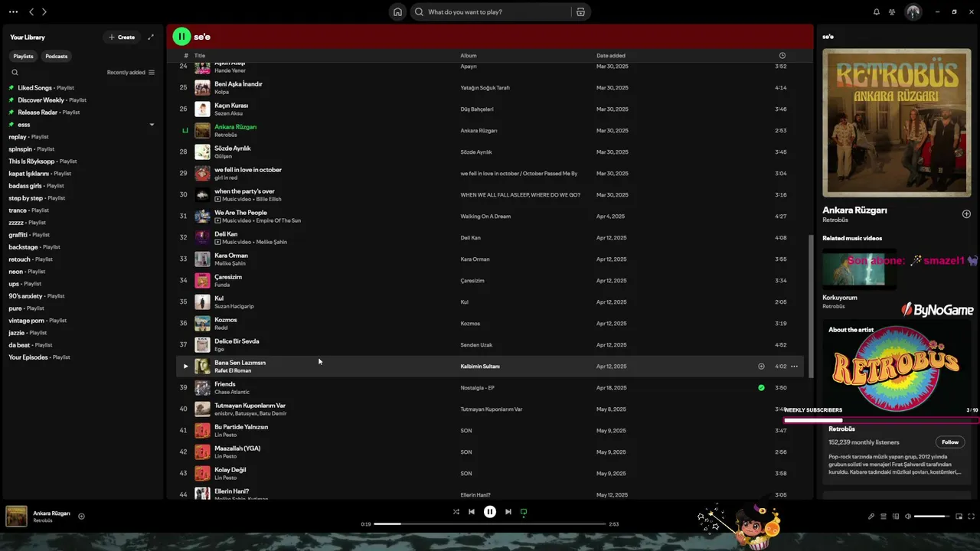
Task: Mute the volume speaker icon
Action: click(x=908, y=517)
